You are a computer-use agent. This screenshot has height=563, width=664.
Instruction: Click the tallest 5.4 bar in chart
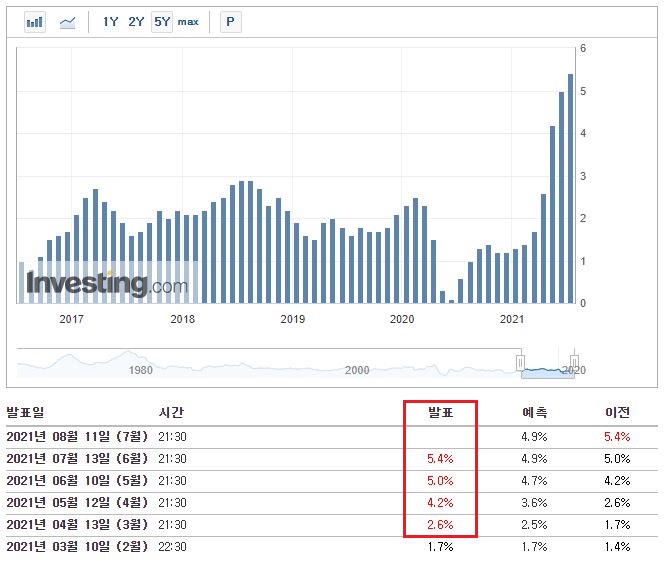click(x=570, y=189)
